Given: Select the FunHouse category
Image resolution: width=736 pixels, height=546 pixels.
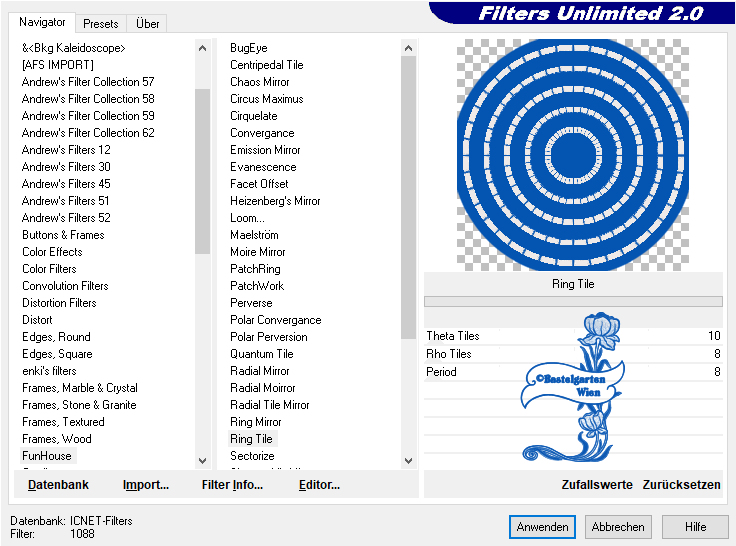Looking at the screenshot, I should 47,455.
